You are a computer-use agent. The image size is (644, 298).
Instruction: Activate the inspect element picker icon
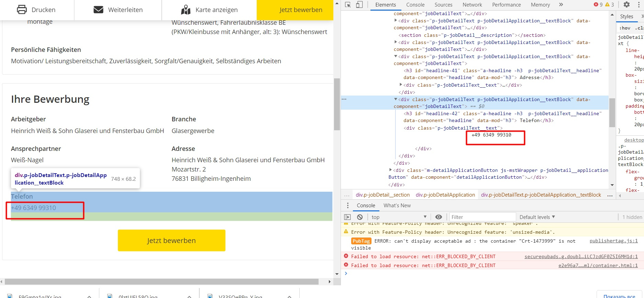348,4
